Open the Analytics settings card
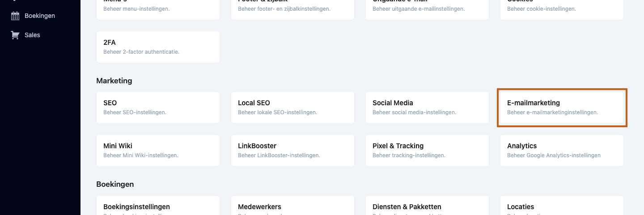644x215 pixels. point(562,150)
